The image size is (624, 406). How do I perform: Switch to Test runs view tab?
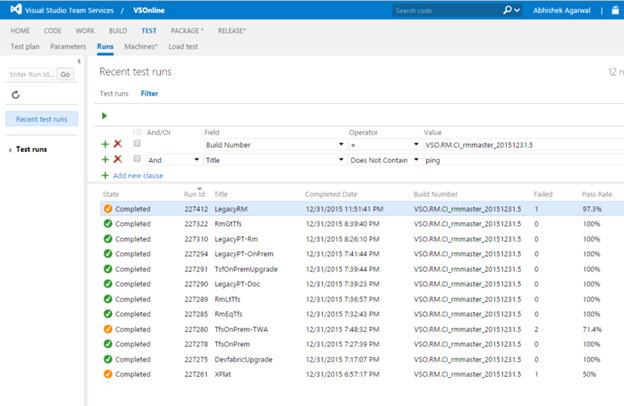click(x=114, y=94)
